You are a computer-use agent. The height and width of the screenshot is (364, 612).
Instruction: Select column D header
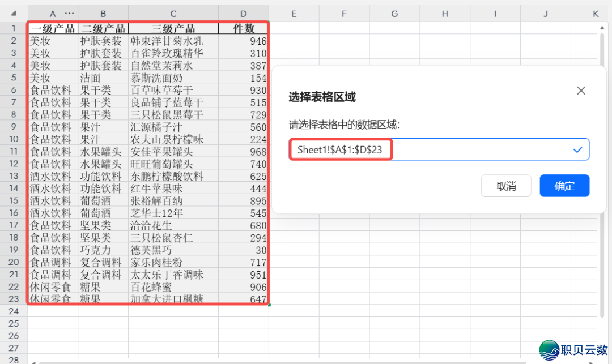244,14
